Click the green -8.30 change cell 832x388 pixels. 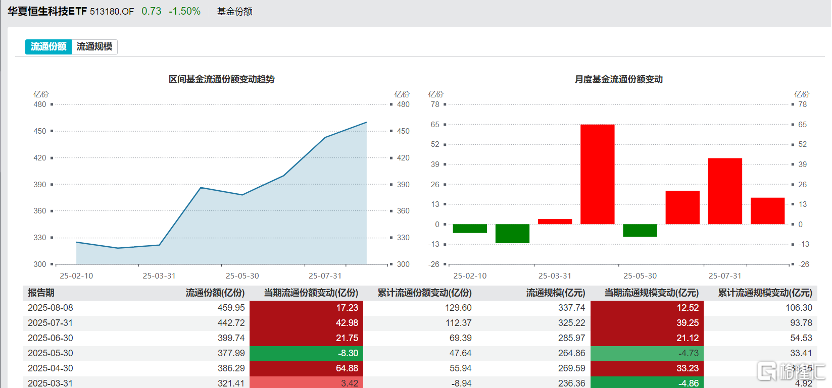[306, 353]
